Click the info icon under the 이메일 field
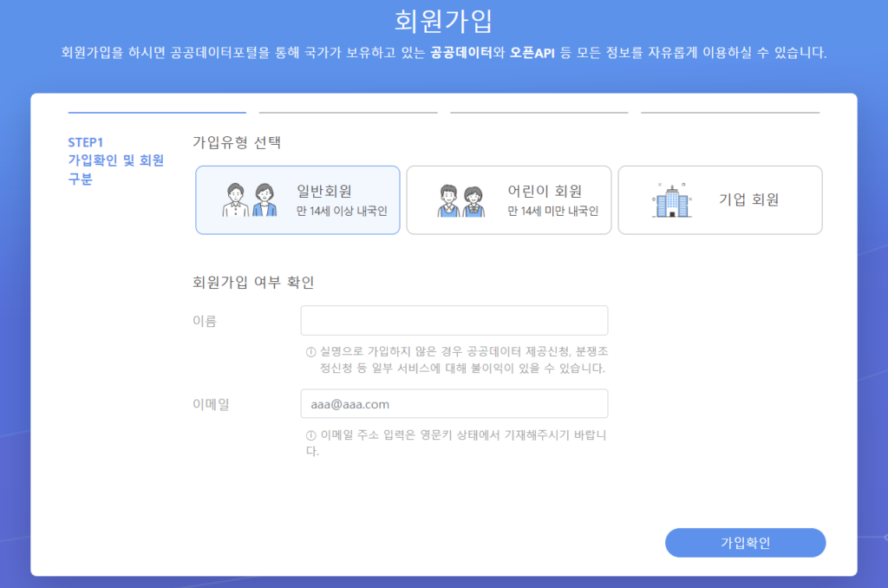The image size is (888, 588). point(310,435)
